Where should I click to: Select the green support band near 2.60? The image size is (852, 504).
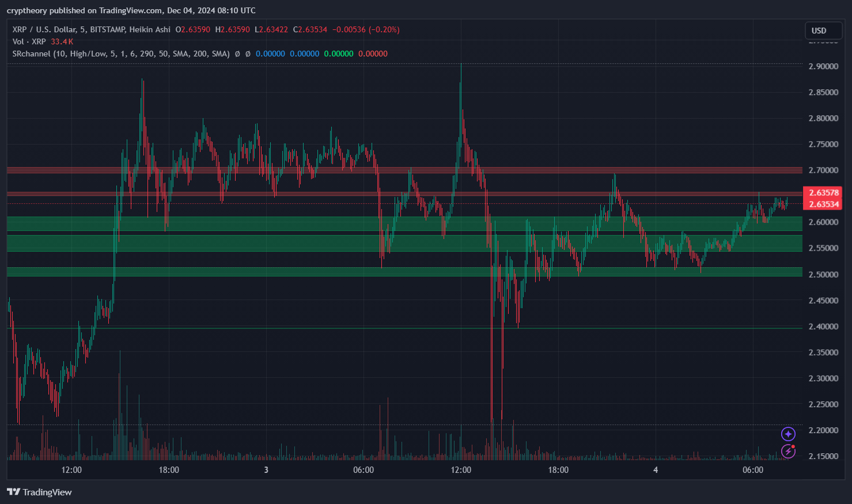pos(404,223)
